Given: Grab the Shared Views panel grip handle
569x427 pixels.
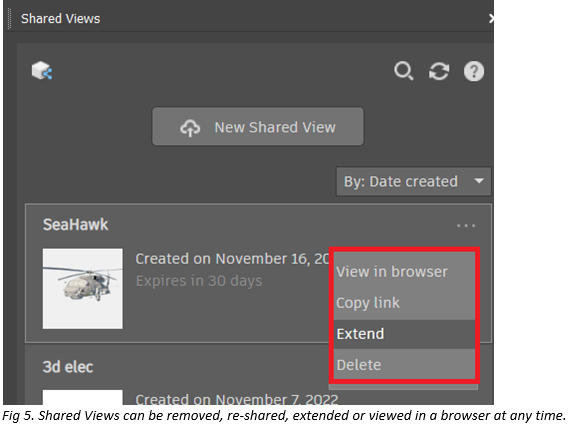Looking at the screenshot, I should tap(9, 19).
